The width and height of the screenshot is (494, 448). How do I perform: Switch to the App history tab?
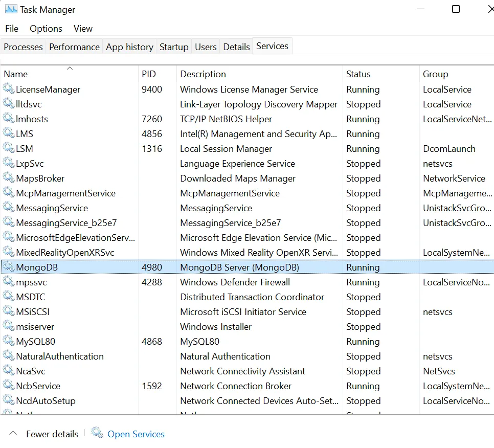coord(129,47)
